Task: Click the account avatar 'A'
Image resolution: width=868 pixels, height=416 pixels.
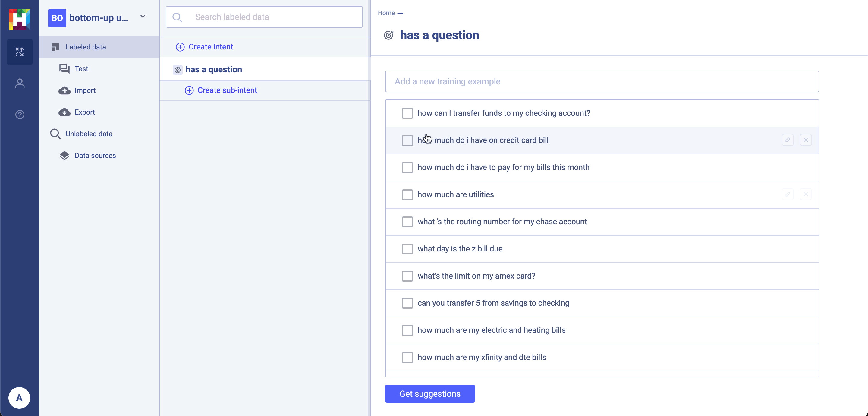Action: click(19, 398)
